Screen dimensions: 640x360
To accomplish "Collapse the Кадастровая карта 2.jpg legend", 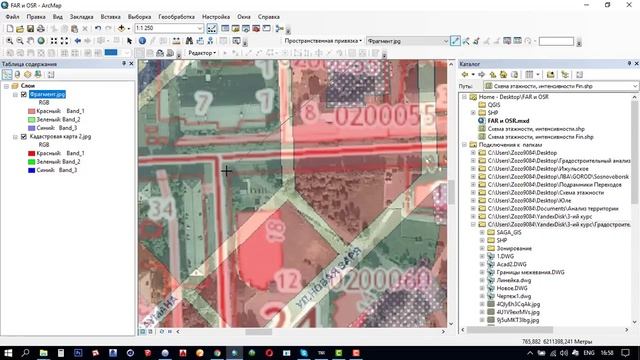I will click(x=15, y=137).
